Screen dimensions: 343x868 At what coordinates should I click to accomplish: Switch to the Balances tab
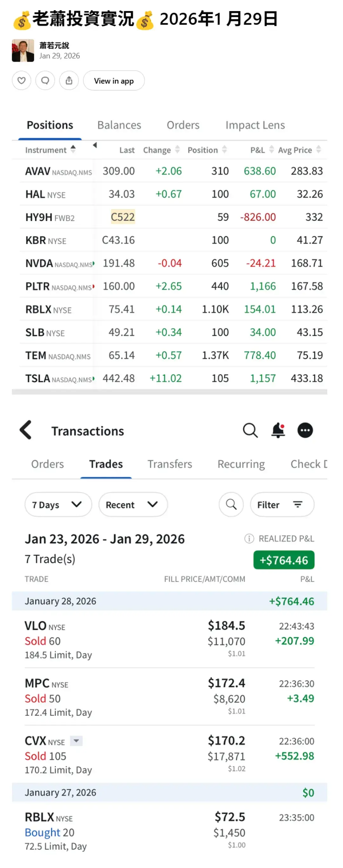coord(119,125)
